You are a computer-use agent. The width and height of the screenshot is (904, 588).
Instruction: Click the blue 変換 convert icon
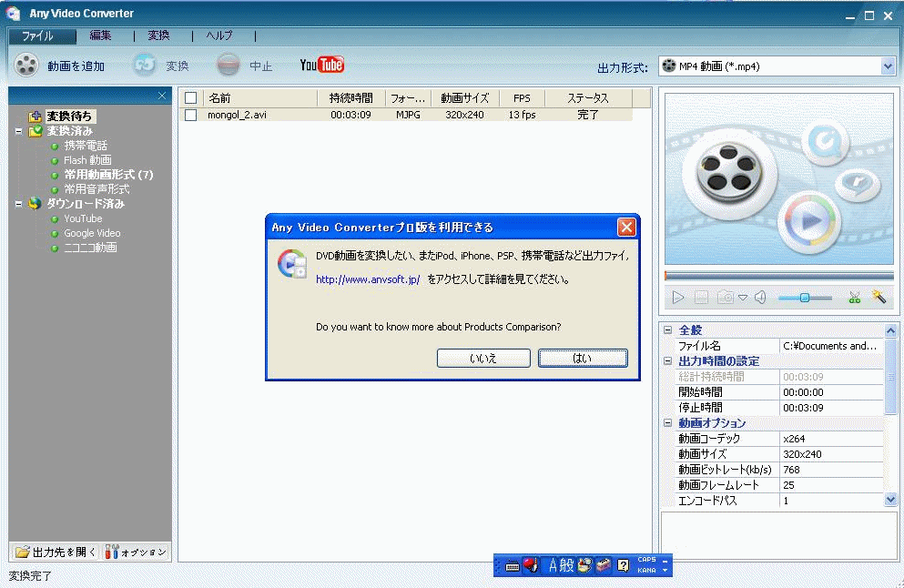tap(144, 65)
